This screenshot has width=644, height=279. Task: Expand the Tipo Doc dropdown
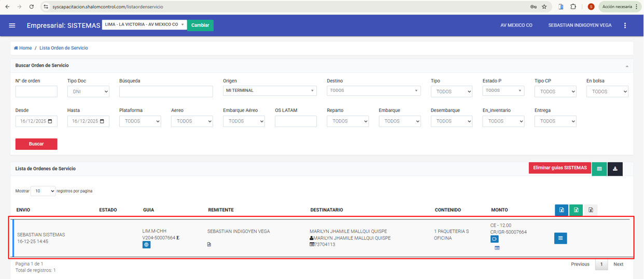click(88, 92)
